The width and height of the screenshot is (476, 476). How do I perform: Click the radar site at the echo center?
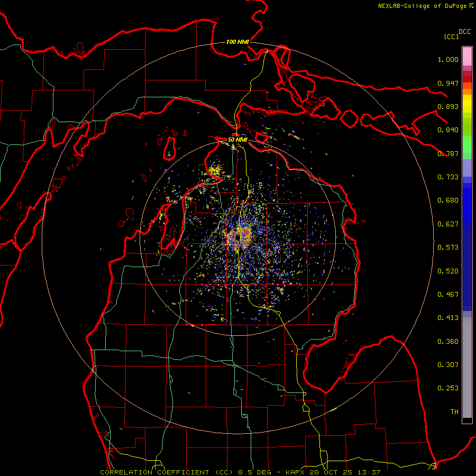coord(237,239)
